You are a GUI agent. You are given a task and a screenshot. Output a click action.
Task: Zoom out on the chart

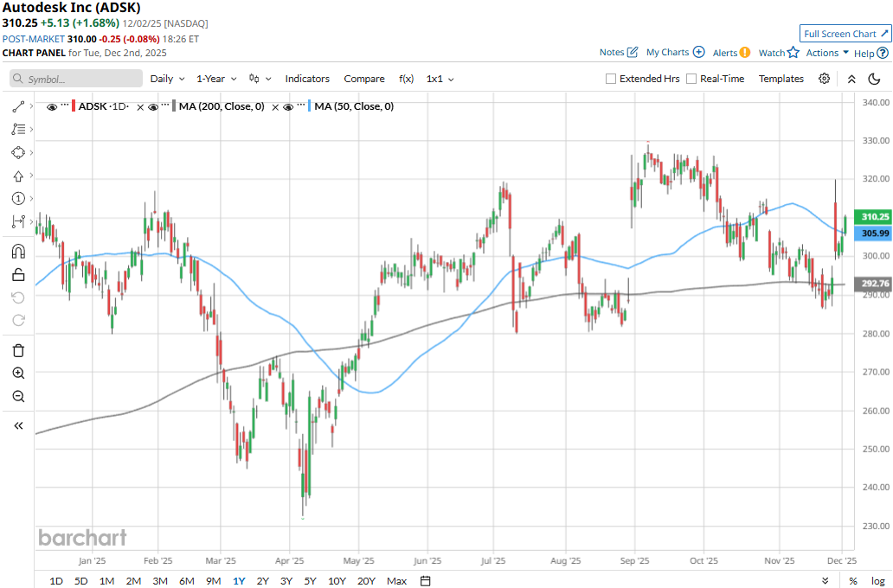pos(18,396)
